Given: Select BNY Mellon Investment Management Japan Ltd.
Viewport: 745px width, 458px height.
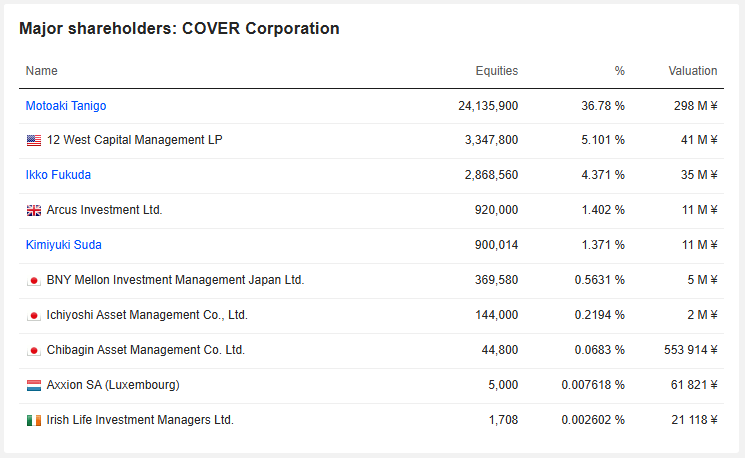Looking at the screenshot, I should point(175,280).
